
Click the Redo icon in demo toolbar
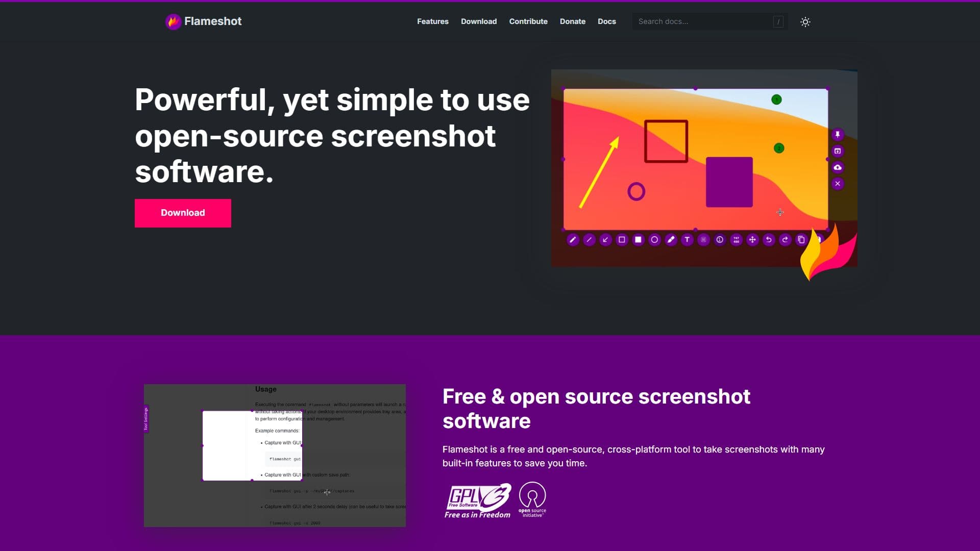785,240
